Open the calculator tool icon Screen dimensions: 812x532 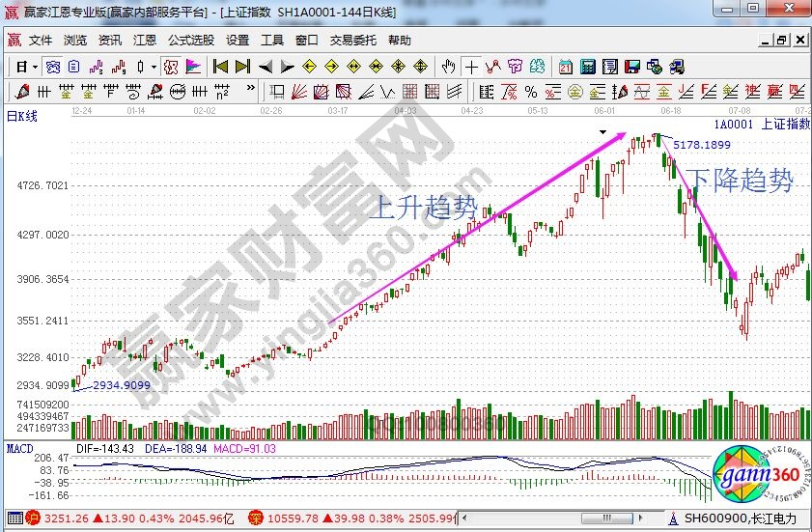586,67
